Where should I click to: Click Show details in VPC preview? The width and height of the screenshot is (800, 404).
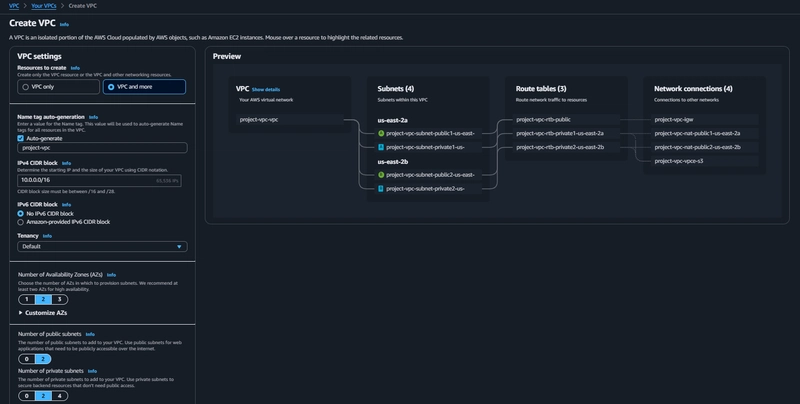coord(266,89)
